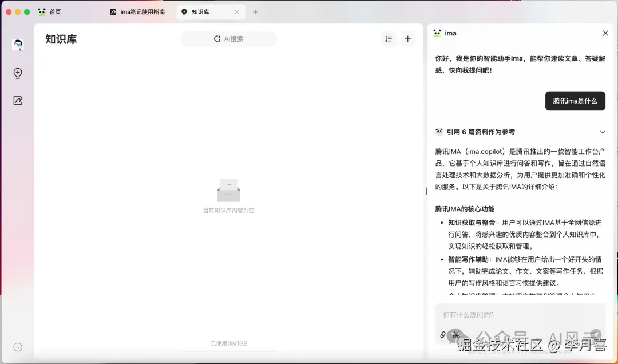618x364 pixels.
Task: Open the AI搜索 search bar
Action: (x=228, y=38)
